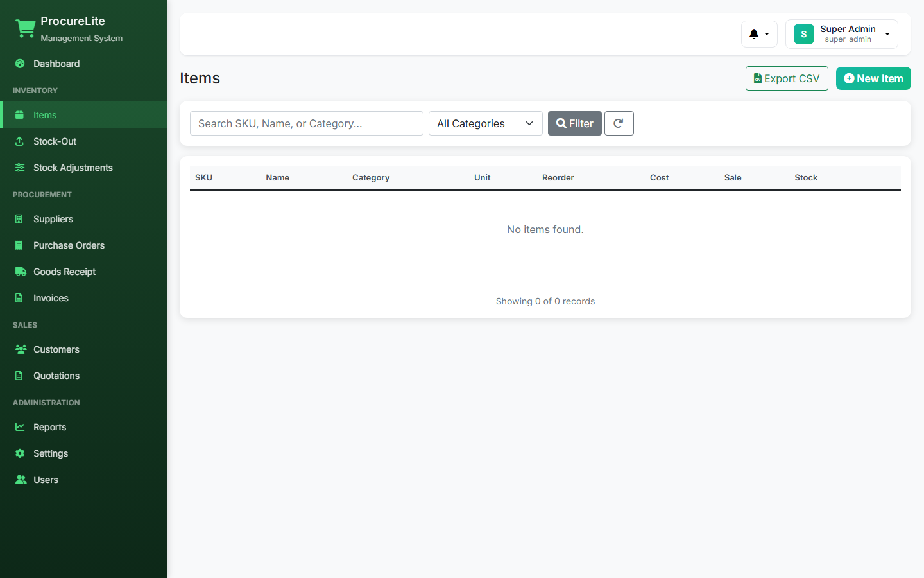Image resolution: width=924 pixels, height=578 pixels.
Task: Open the Invoices page
Action: (83, 298)
